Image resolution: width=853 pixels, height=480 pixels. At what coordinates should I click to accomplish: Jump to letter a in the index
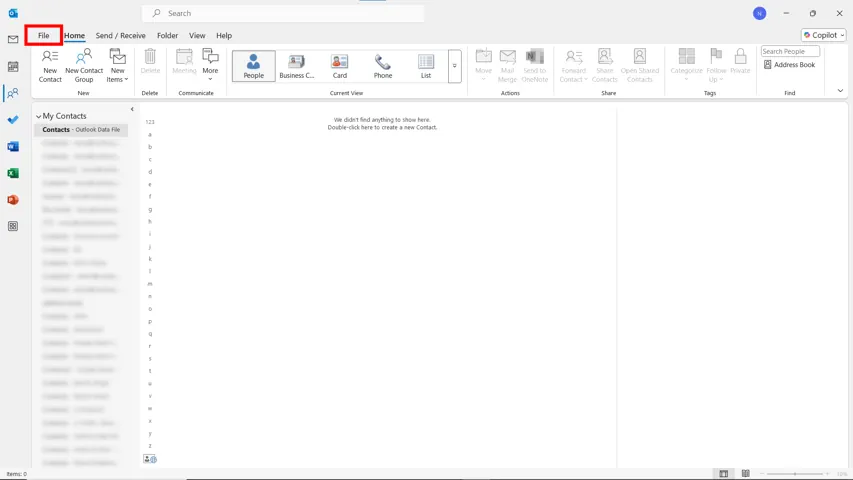pyautogui.click(x=150, y=134)
